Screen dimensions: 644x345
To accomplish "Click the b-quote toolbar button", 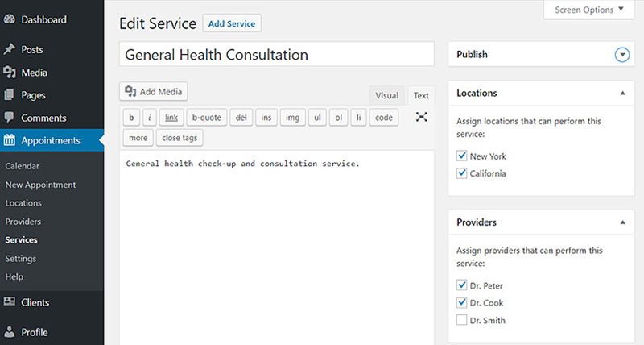I will (207, 118).
